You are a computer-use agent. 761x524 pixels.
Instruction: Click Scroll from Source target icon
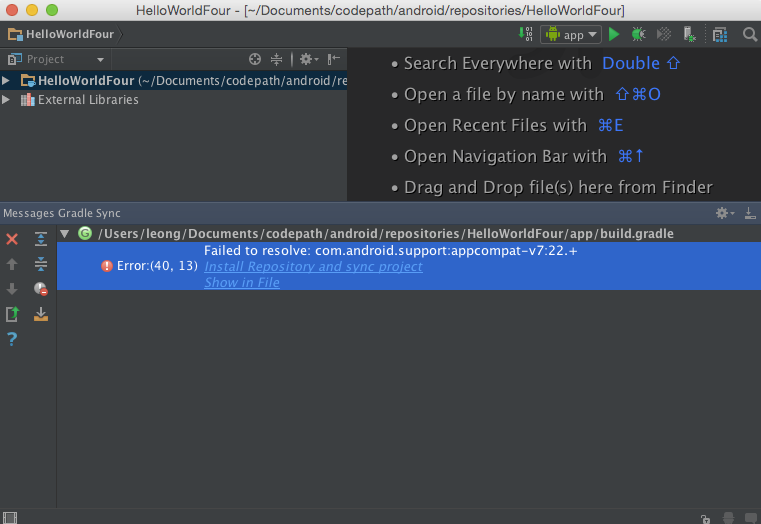(x=255, y=59)
